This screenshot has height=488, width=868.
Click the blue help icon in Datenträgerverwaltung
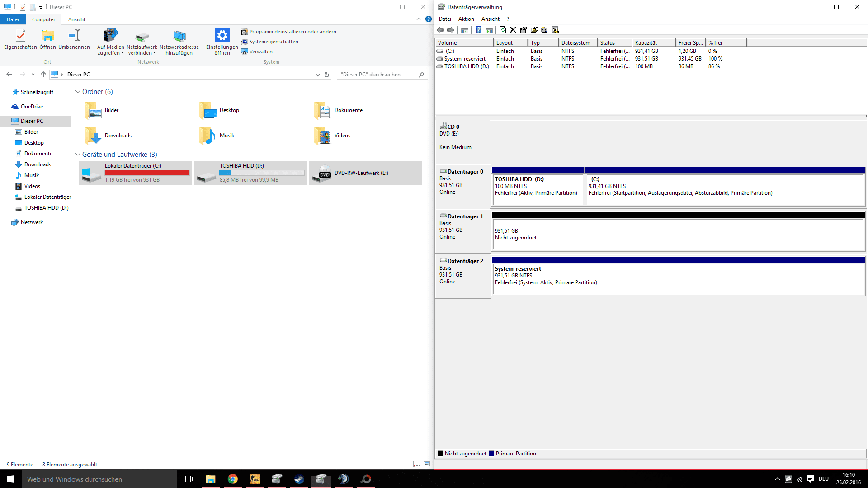[478, 30]
